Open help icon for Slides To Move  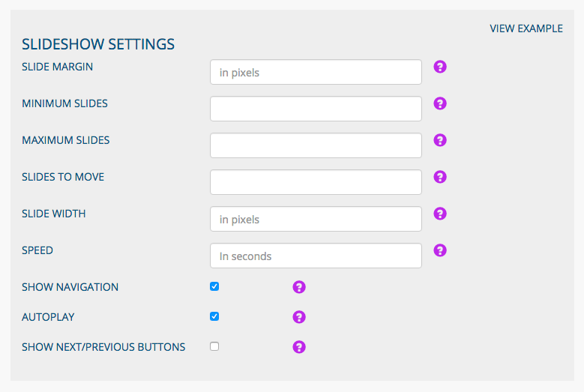(440, 177)
